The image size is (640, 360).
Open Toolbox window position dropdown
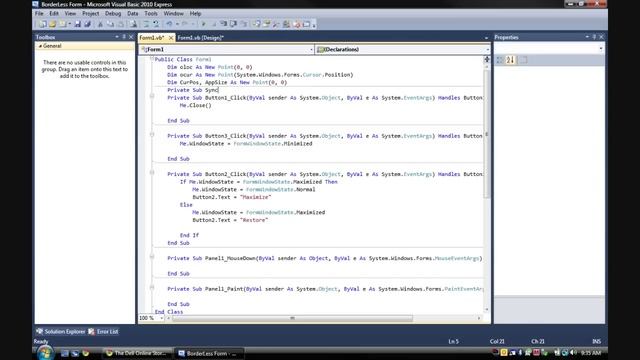pos(117,37)
